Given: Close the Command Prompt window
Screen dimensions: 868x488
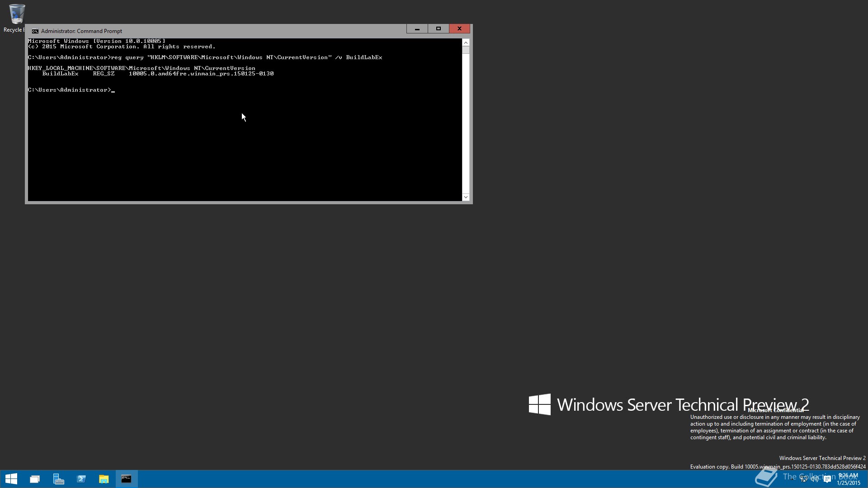Looking at the screenshot, I should [459, 29].
